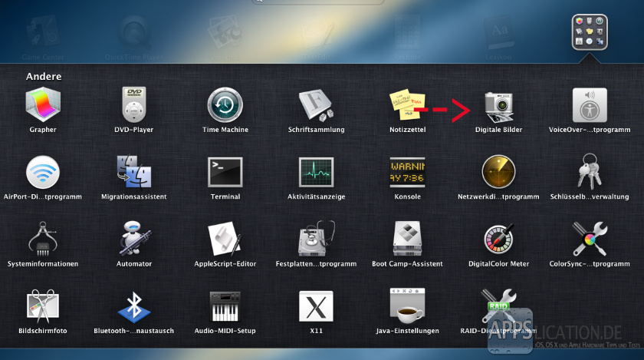Open Audio-MIDI-Setup
The height and width of the screenshot is (360, 644).
tap(225, 306)
